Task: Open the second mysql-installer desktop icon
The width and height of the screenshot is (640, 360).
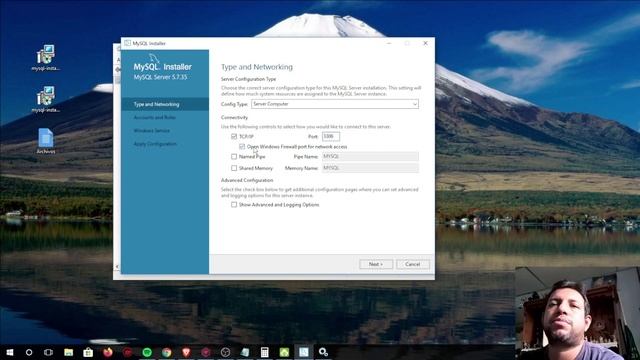Action: click(x=45, y=99)
